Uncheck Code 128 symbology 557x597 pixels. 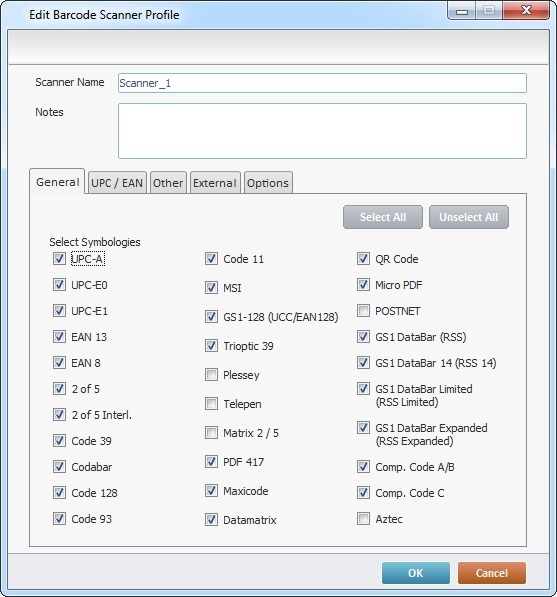[59, 493]
